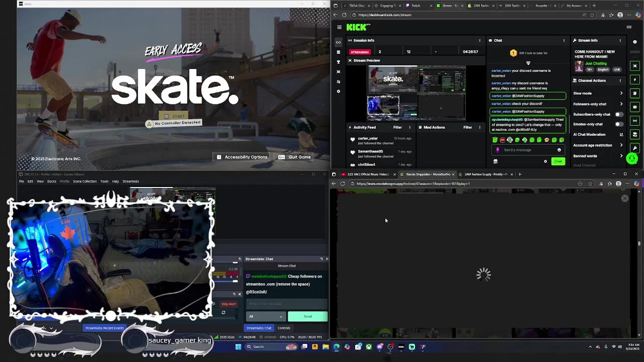Image resolution: width=644 pixels, height=362 pixels.
Task: Click the chat bubble icon in right rail
Action: [x=635, y=107]
